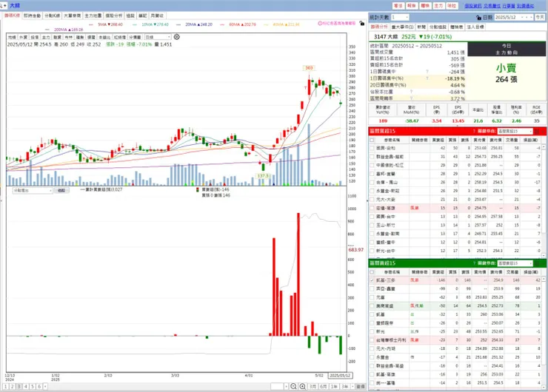
Task: Switch to 籌碼K線 tab
Action: click(x=12, y=16)
